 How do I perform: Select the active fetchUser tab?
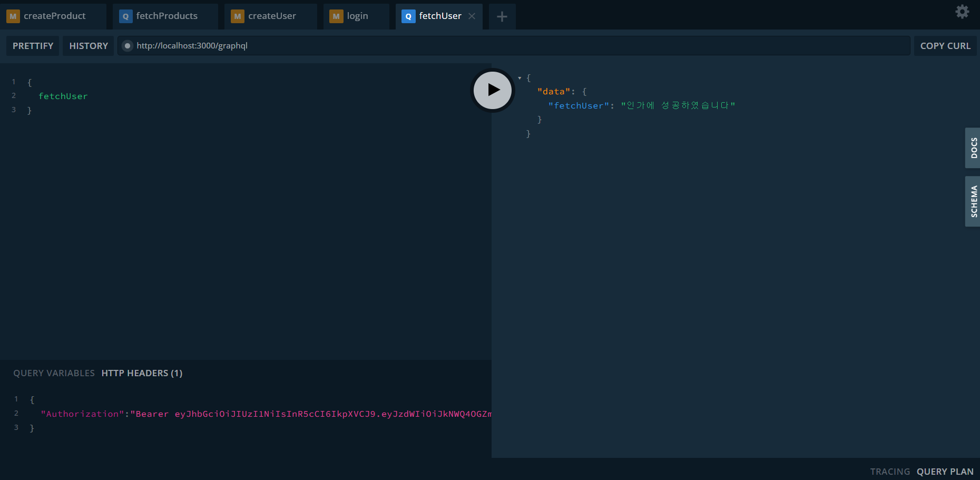coord(439,16)
